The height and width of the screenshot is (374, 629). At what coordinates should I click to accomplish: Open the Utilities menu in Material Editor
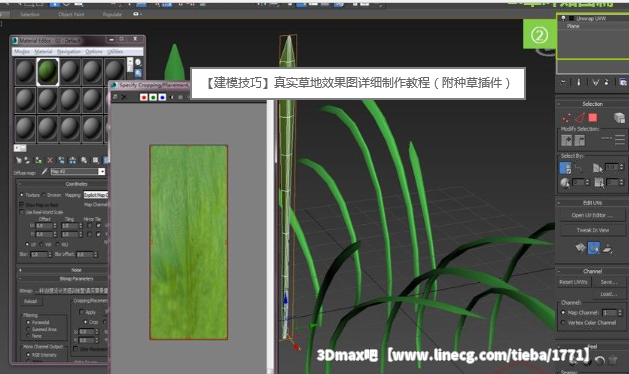115,52
